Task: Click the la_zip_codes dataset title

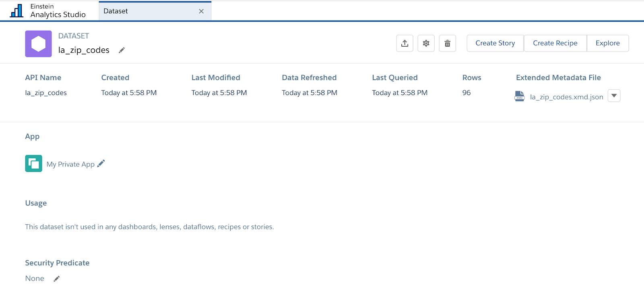Action: tap(84, 50)
